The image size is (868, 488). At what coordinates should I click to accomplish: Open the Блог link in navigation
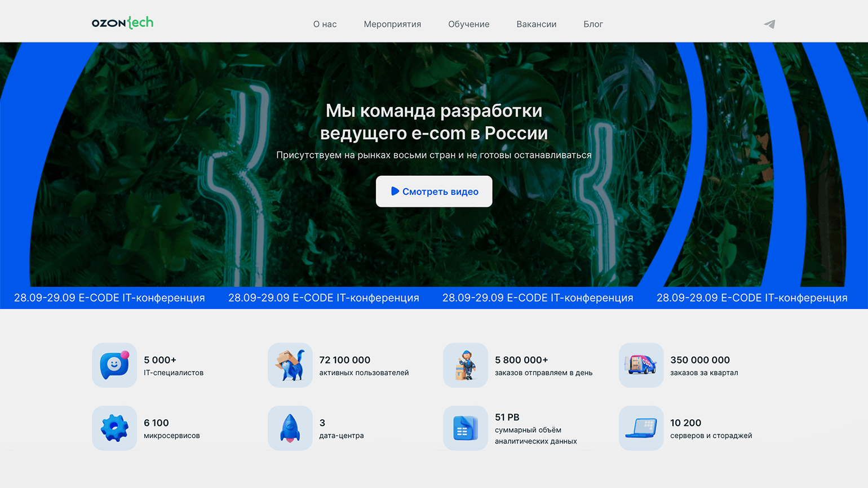click(593, 24)
